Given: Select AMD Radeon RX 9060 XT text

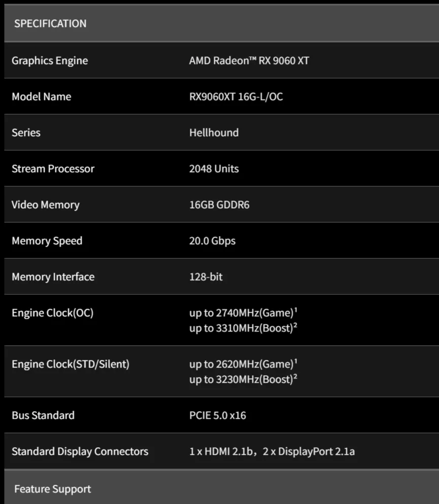Looking at the screenshot, I should 249,60.
